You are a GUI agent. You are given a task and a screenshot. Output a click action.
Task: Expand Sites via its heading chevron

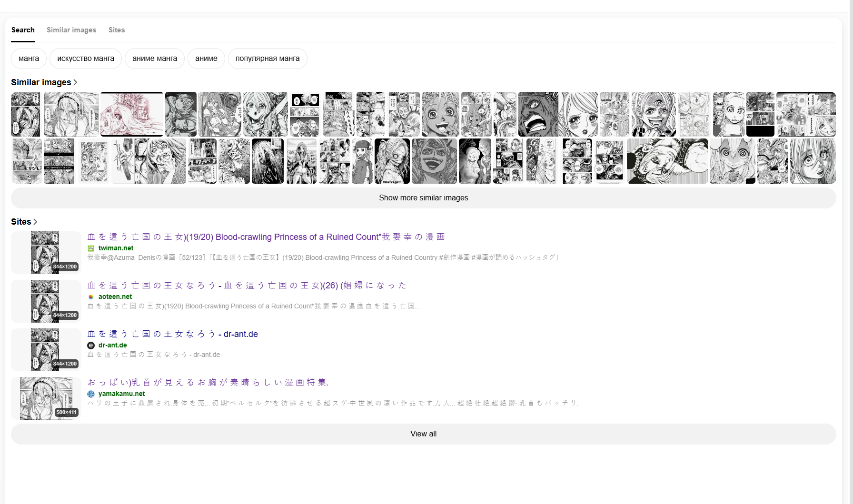[35, 222]
